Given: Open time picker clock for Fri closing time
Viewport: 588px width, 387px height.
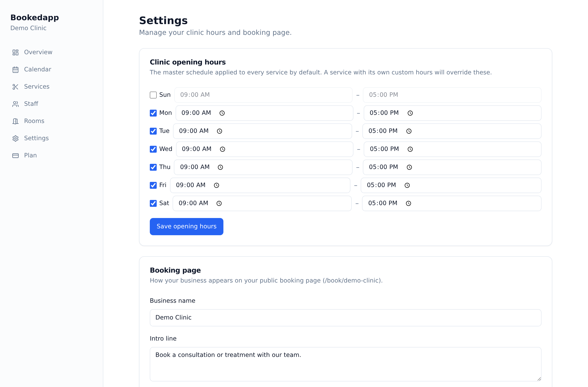Looking at the screenshot, I should (407, 185).
